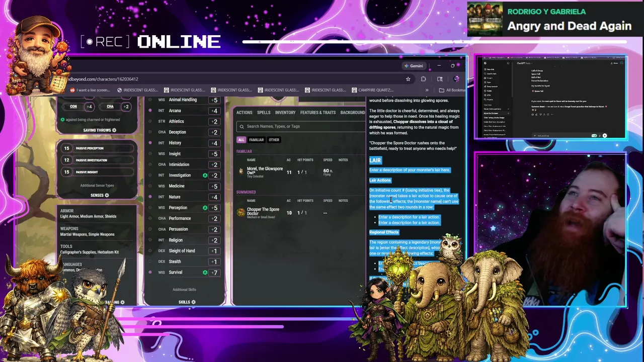The height and width of the screenshot is (362, 644).
Task: Open the CAMPFIRE QUARTZ bookmark
Action: coord(372,90)
